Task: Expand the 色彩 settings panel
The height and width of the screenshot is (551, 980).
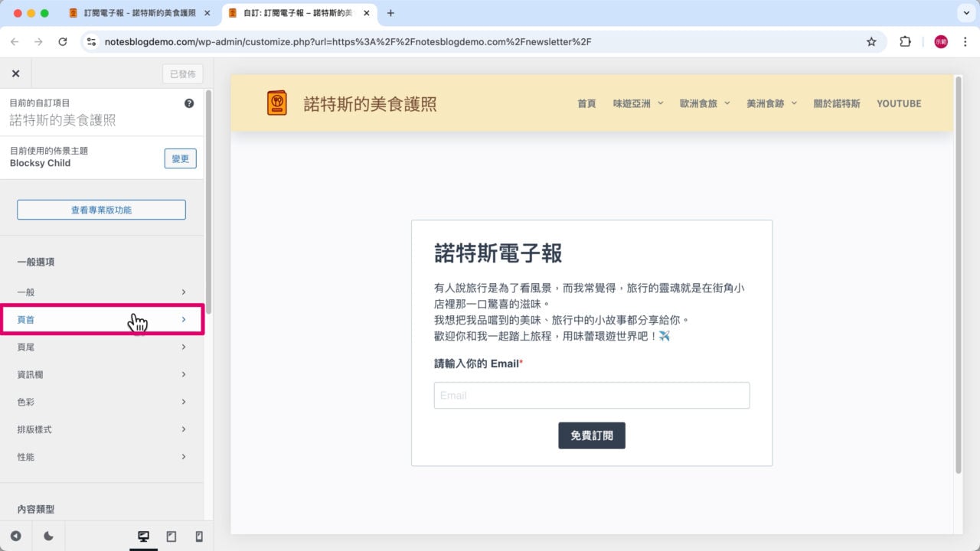Action: point(101,402)
